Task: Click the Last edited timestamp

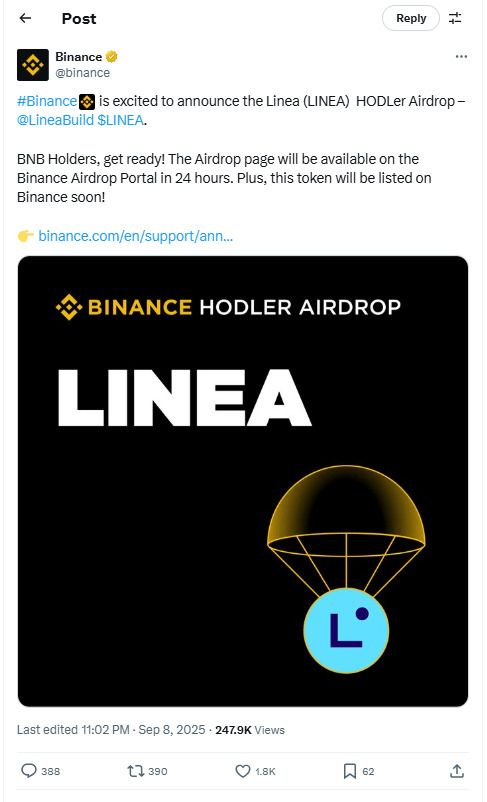Action: pos(111,730)
